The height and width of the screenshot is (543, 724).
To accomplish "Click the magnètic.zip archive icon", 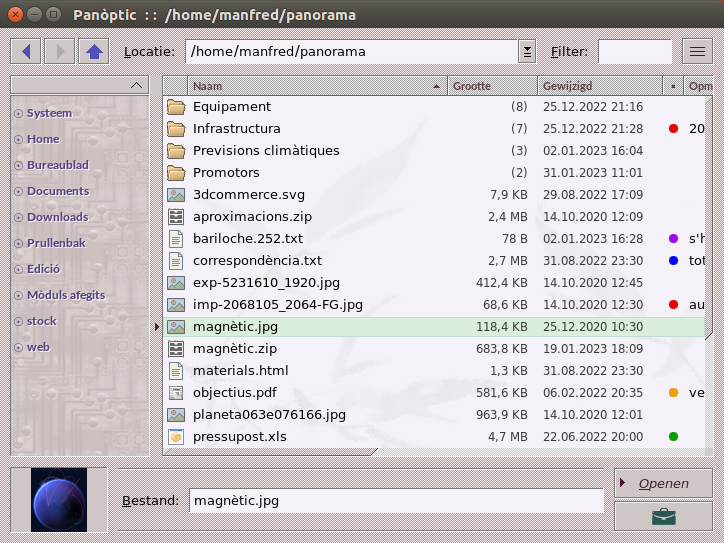I will pyautogui.click(x=176, y=349).
